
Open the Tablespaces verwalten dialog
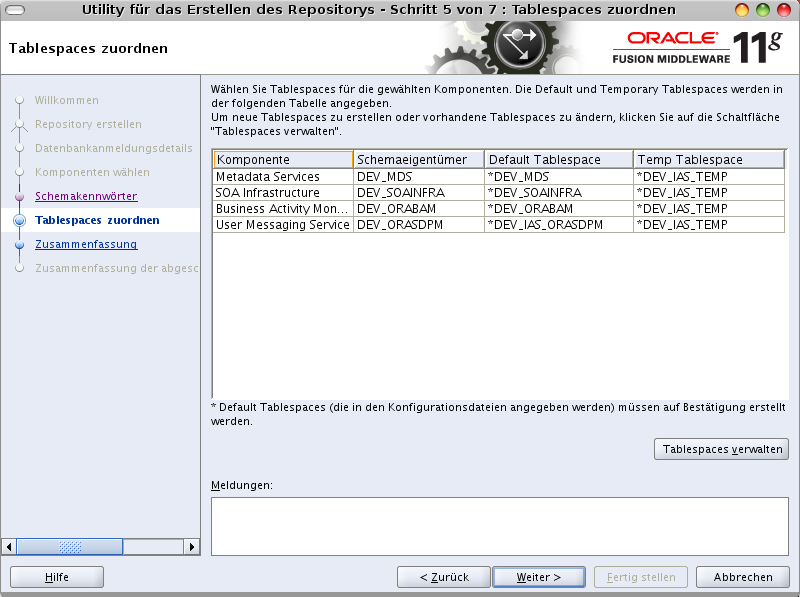coord(721,449)
